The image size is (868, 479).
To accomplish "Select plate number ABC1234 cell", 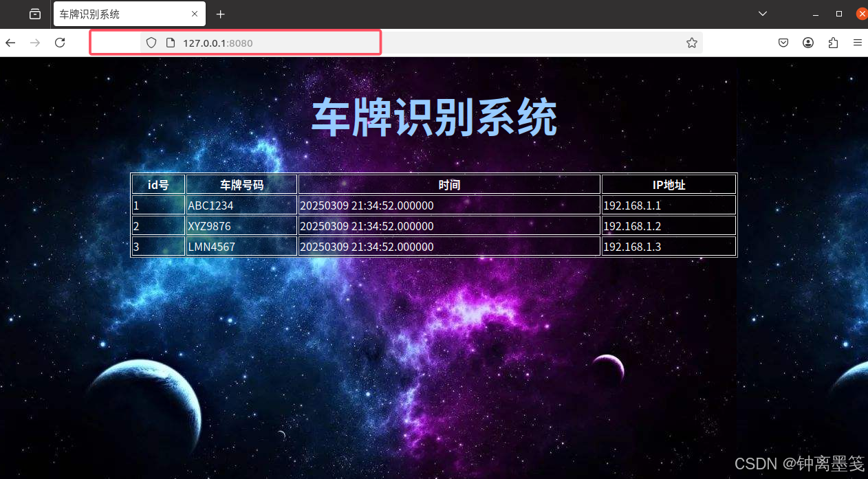I will [x=241, y=205].
